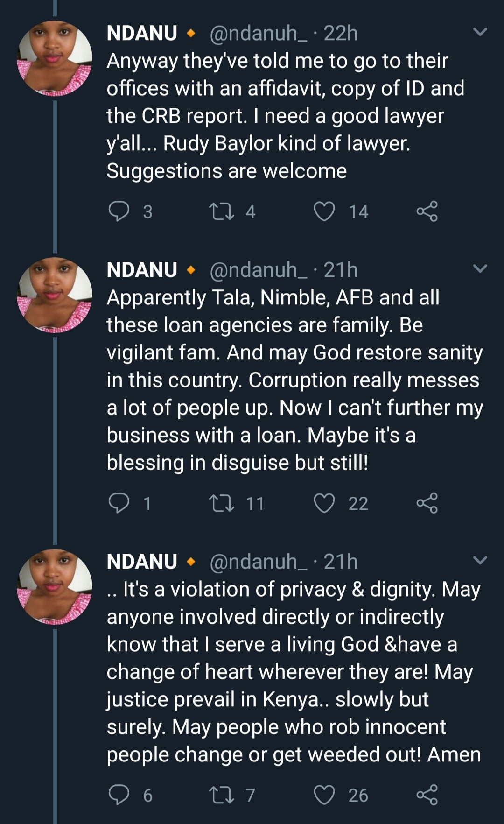Tap the @ndanuh_ handle on the 22h tweet

[x=258, y=34]
